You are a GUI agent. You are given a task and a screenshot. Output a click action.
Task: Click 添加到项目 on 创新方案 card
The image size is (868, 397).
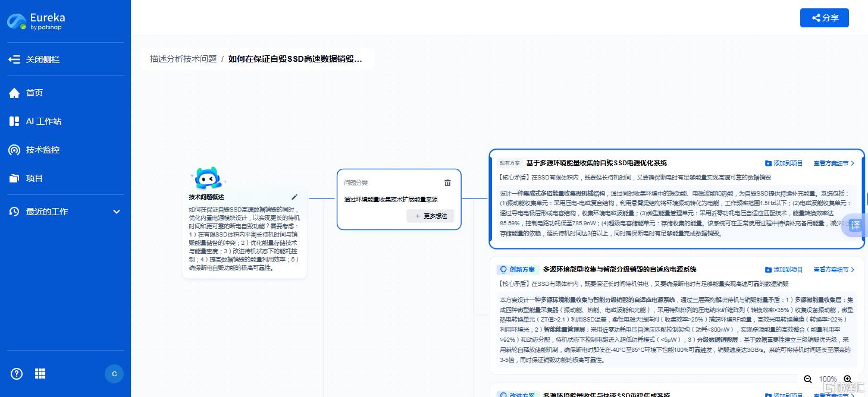coord(784,269)
